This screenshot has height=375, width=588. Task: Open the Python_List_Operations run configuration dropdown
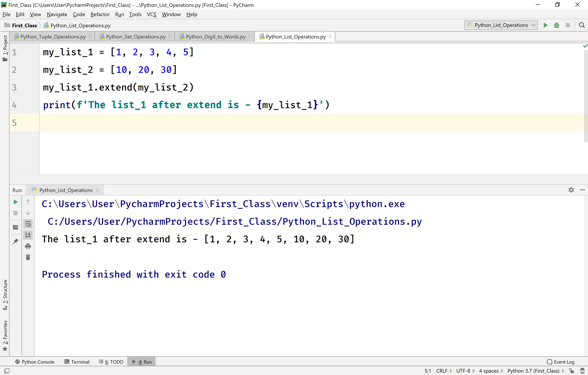pos(500,25)
